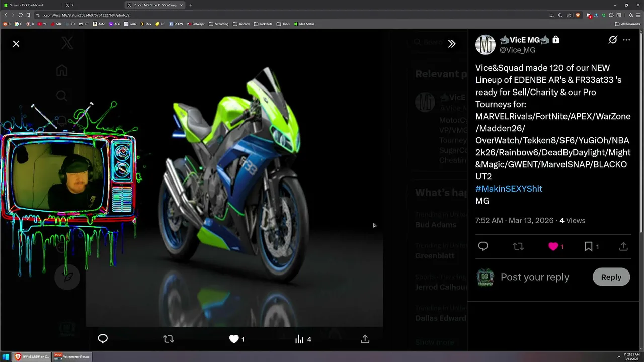The image size is (644, 362).
Task: Go back in browser history
Action: (6, 15)
